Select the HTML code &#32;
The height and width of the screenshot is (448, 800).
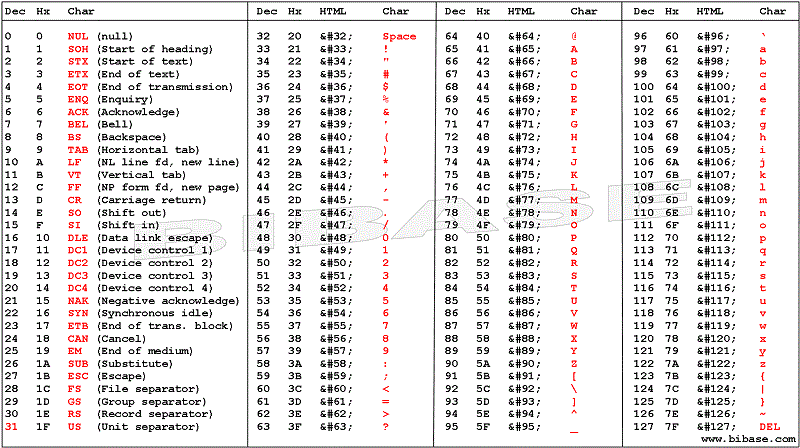(x=334, y=35)
